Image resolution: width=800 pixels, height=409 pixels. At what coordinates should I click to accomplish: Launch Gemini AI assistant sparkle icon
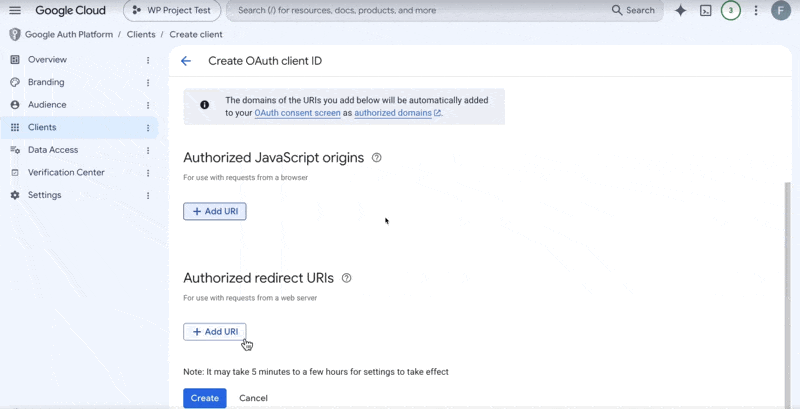click(x=680, y=10)
